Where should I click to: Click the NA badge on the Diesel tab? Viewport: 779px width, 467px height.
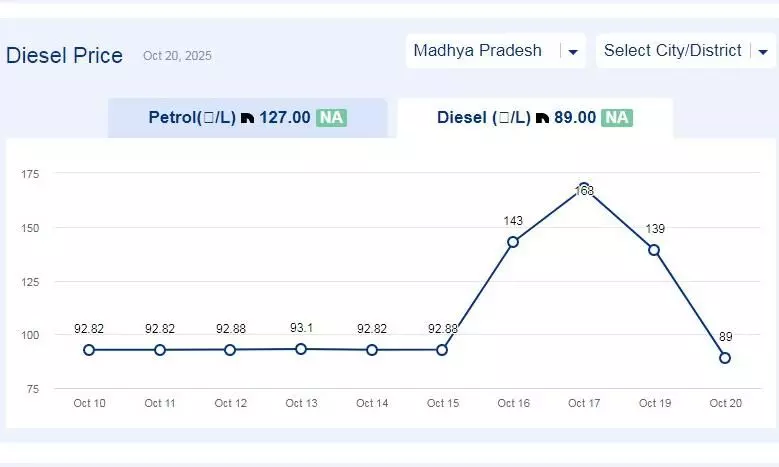[x=617, y=117]
